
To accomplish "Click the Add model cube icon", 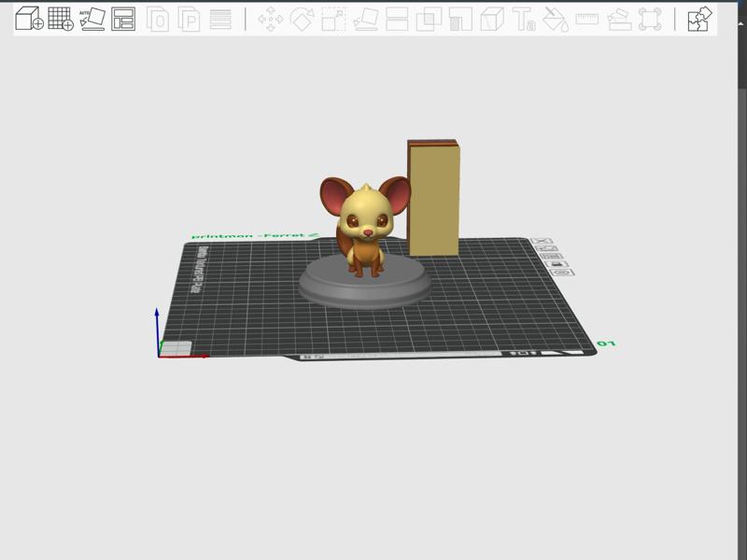I will click(x=29, y=19).
